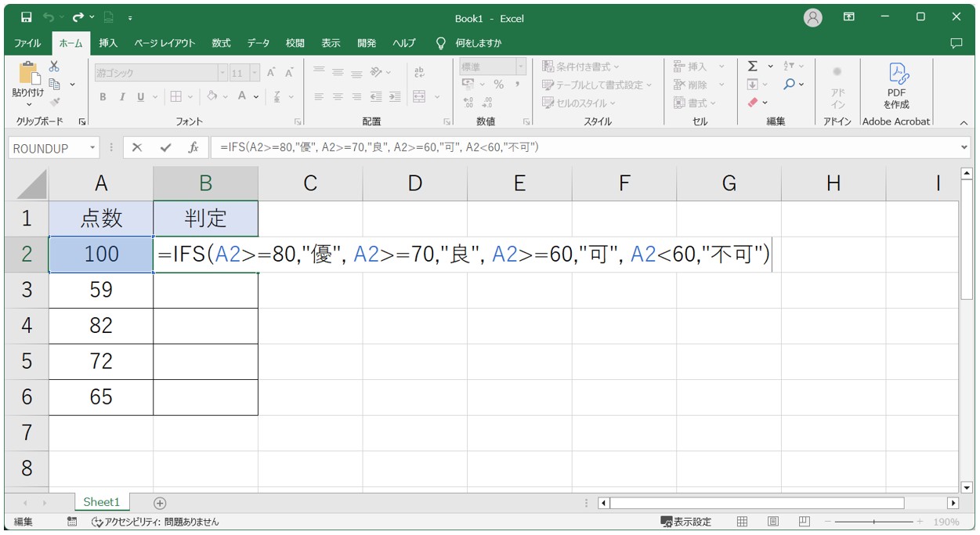Click the Cut scissors icon
Viewport: 980px width, 535px height.
(54, 67)
